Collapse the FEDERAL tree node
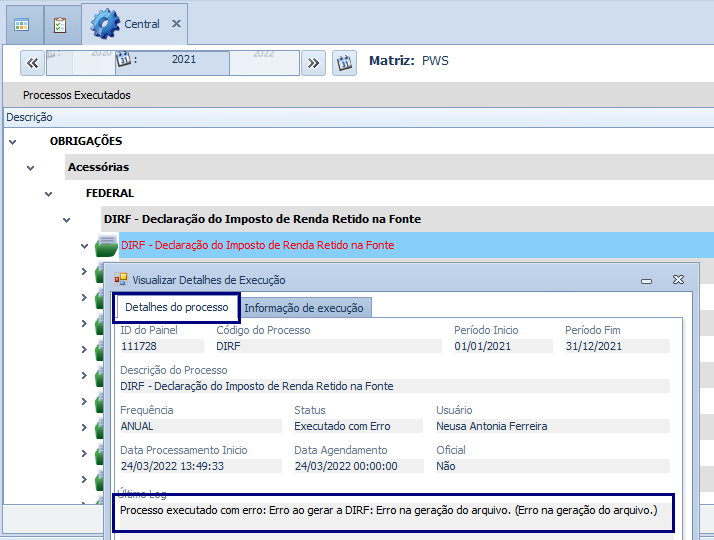This screenshot has width=714, height=540. tap(49, 193)
